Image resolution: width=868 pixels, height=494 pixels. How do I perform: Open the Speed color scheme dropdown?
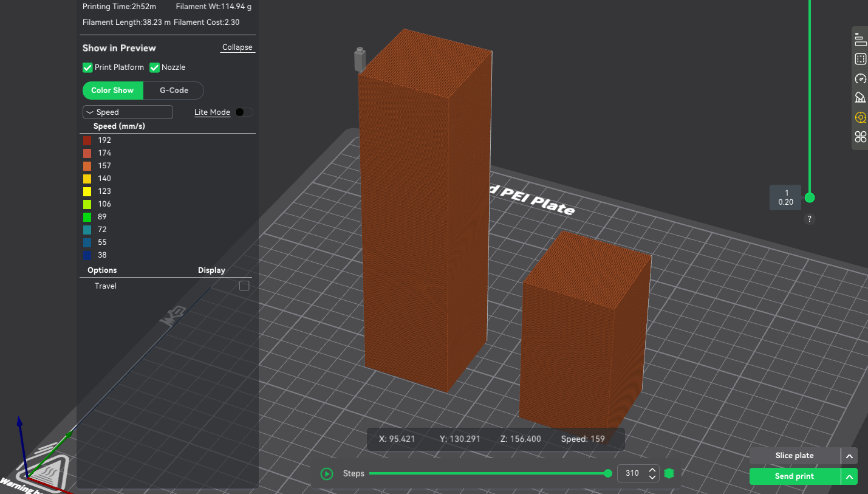pyautogui.click(x=128, y=112)
